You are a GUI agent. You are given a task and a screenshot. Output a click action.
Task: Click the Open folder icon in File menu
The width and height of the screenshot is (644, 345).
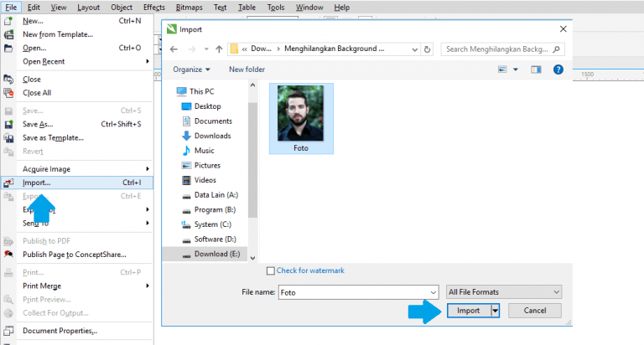pos(8,48)
